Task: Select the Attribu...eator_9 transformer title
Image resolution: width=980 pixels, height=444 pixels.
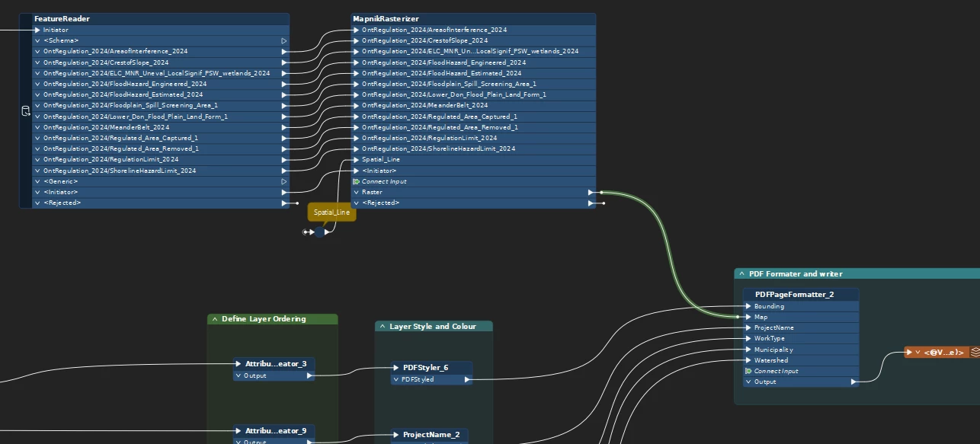Action: click(x=276, y=431)
